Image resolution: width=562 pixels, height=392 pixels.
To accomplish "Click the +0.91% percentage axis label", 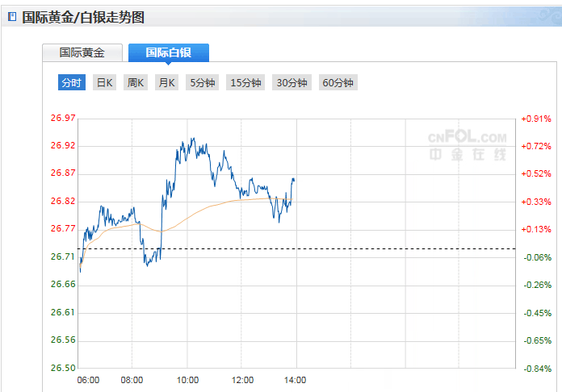I will click(536, 119).
